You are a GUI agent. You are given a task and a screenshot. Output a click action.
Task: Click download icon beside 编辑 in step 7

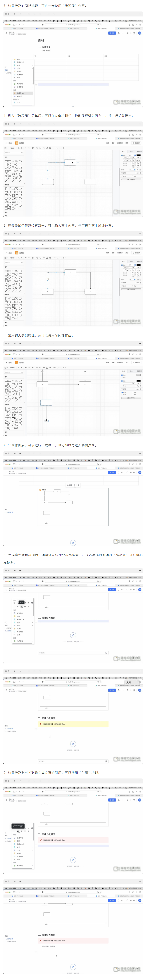[x=75, y=485]
